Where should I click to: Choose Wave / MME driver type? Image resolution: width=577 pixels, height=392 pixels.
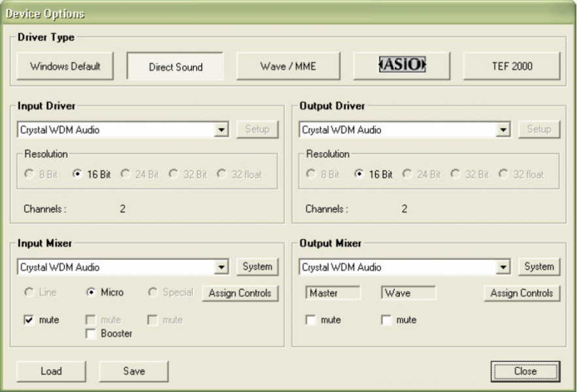[x=288, y=66]
